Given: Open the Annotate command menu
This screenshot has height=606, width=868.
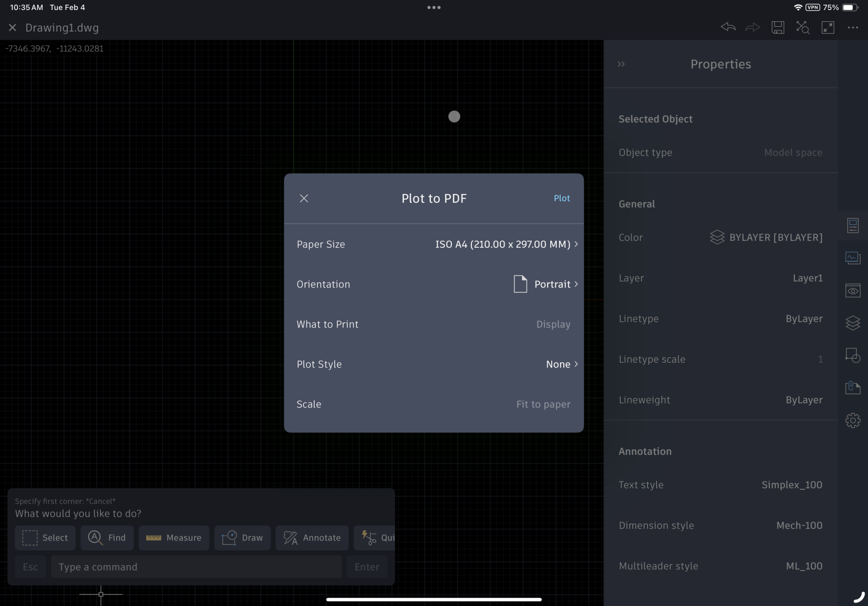Looking at the screenshot, I should tap(312, 537).
